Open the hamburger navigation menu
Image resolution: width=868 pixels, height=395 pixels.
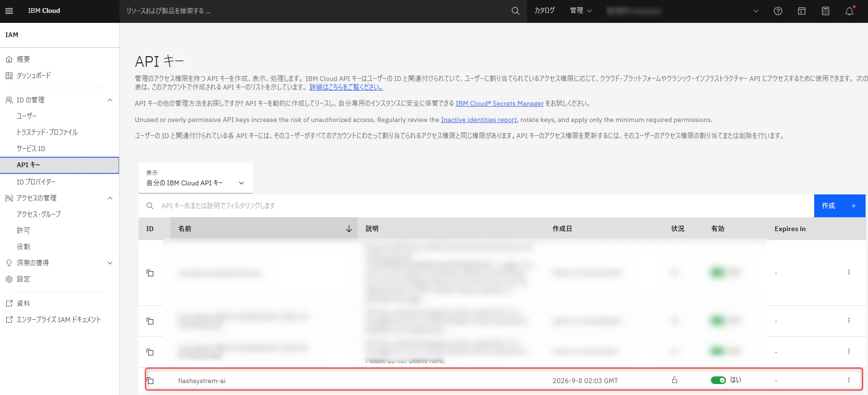[x=9, y=10]
